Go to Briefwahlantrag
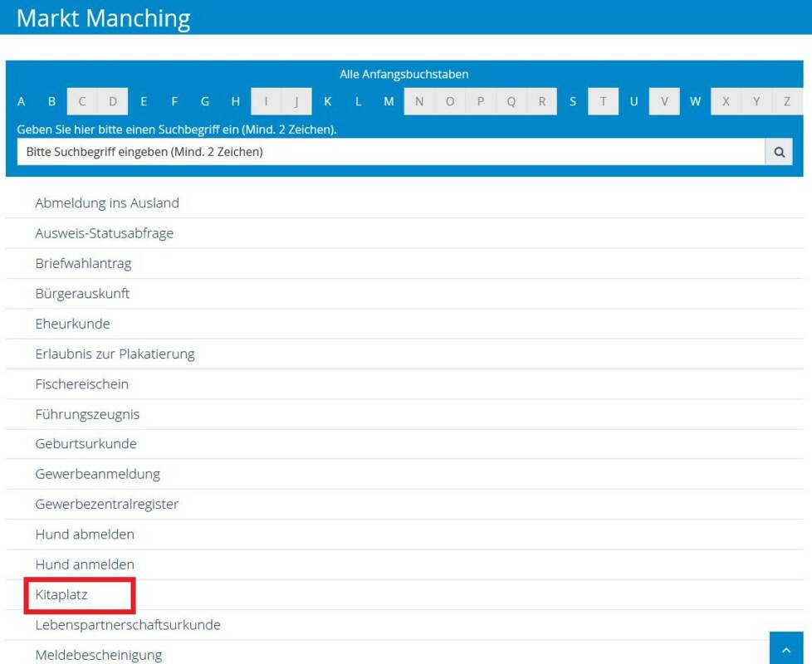This screenshot has height=664, width=812. 83,263
